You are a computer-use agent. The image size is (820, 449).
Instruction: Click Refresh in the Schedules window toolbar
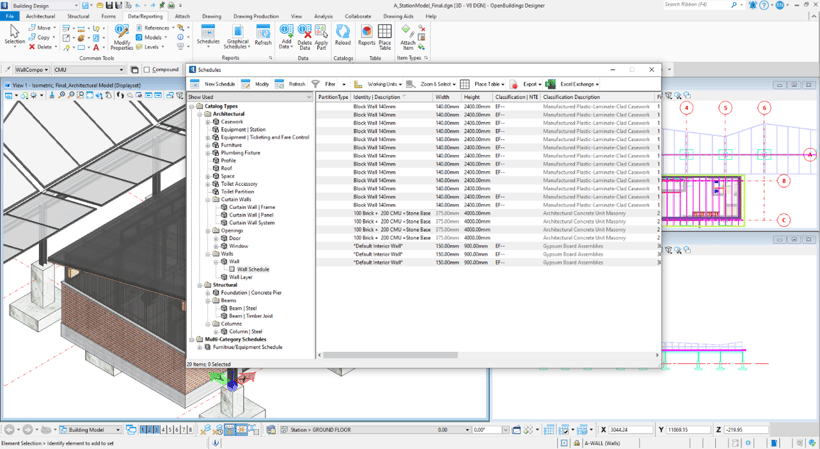[x=290, y=84]
